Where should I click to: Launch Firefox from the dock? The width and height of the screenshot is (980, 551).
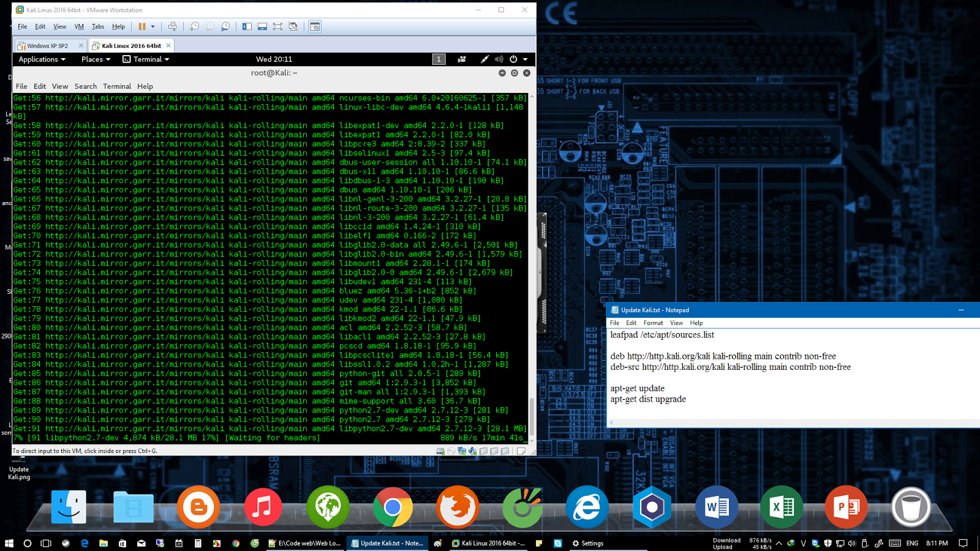(x=458, y=508)
